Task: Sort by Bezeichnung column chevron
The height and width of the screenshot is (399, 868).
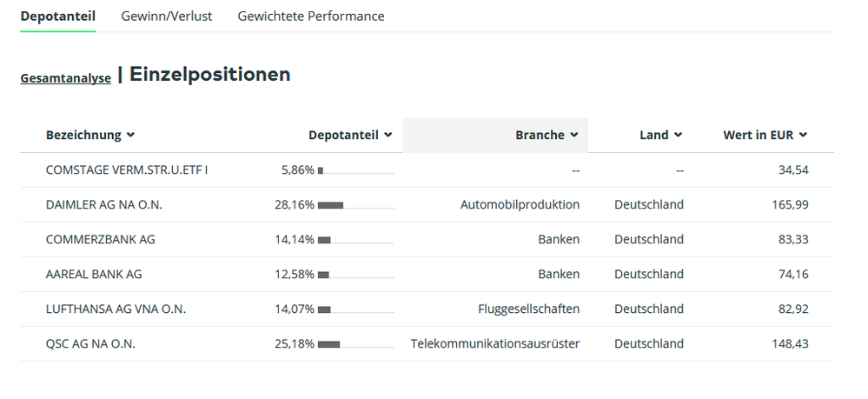Action: [x=130, y=135]
